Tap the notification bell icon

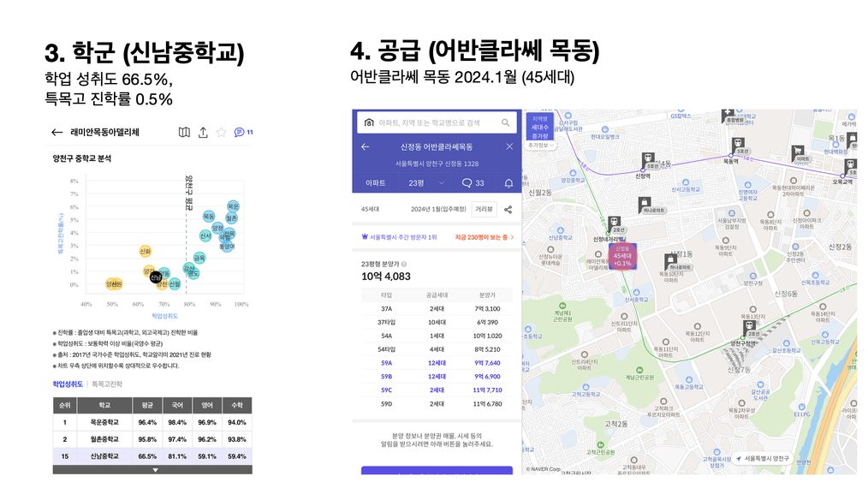click(508, 183)
